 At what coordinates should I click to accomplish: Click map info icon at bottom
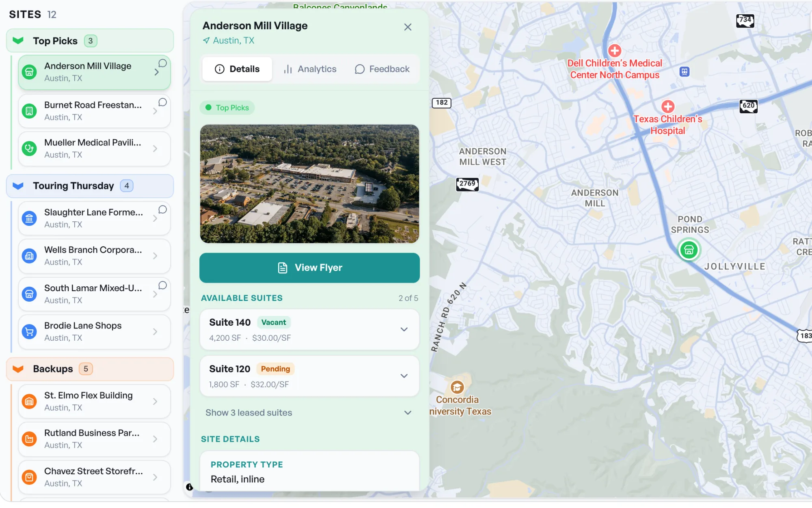[x=190, y=487]
